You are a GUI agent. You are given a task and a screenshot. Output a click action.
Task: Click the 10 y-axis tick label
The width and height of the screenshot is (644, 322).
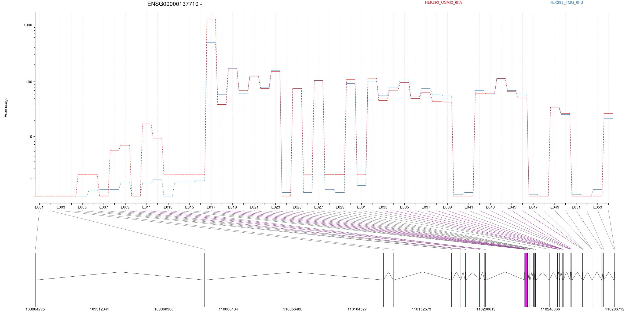[30, 137]
